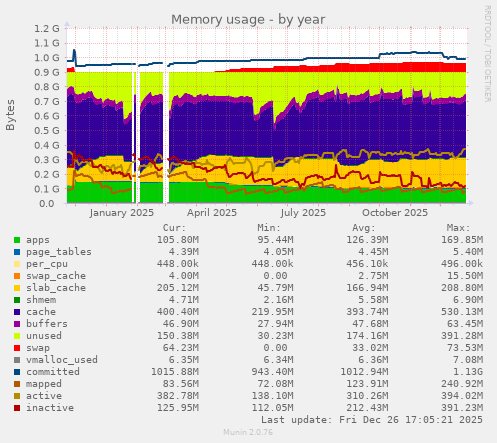Click the buffers average value 47.68M

click(370, 324)
